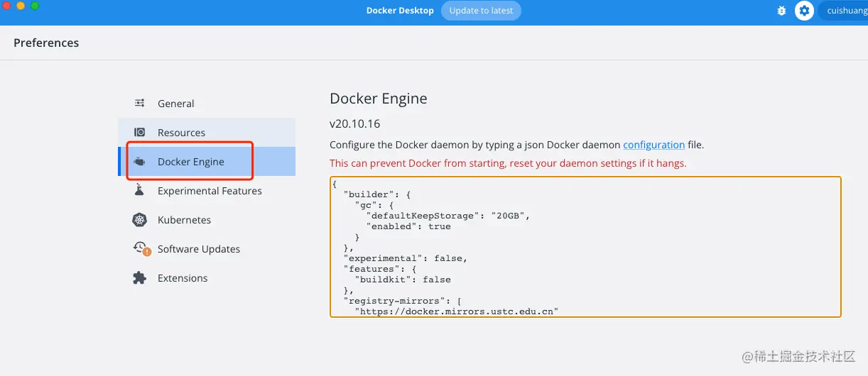Select the Docker Engine section
This screenshot has height=376, width=868.
(x=207, y=162)
